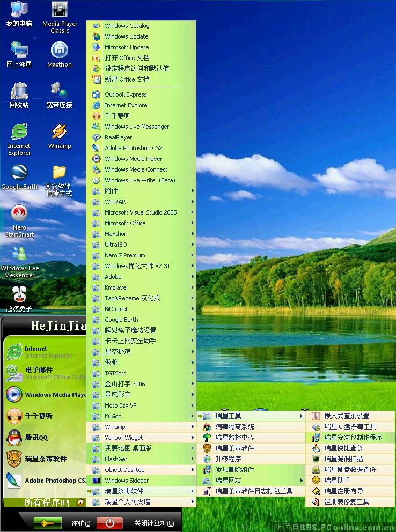The image size is (396, 532).
Task: Open 瑞星杀毒软件日志打包工具
Action: (251, 491)
